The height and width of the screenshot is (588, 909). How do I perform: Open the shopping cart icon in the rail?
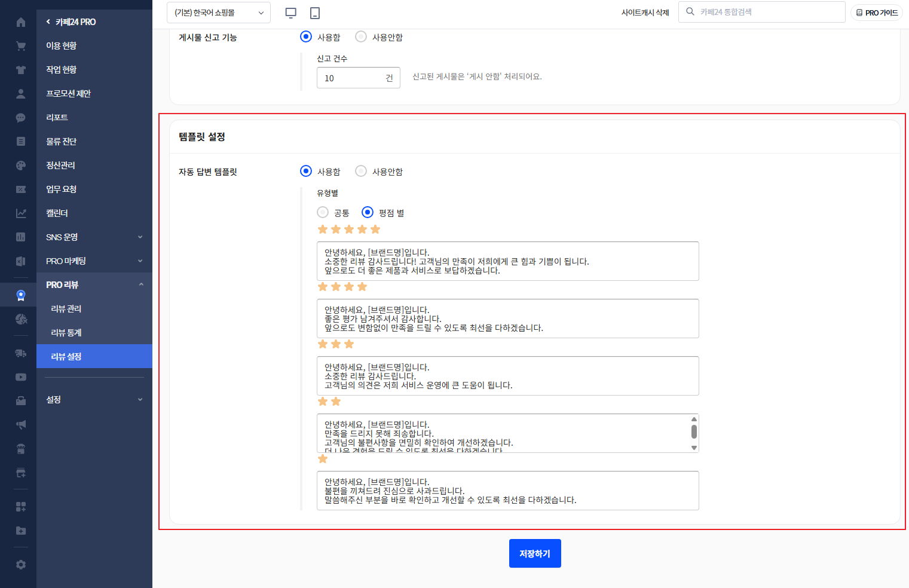point(21,46)
